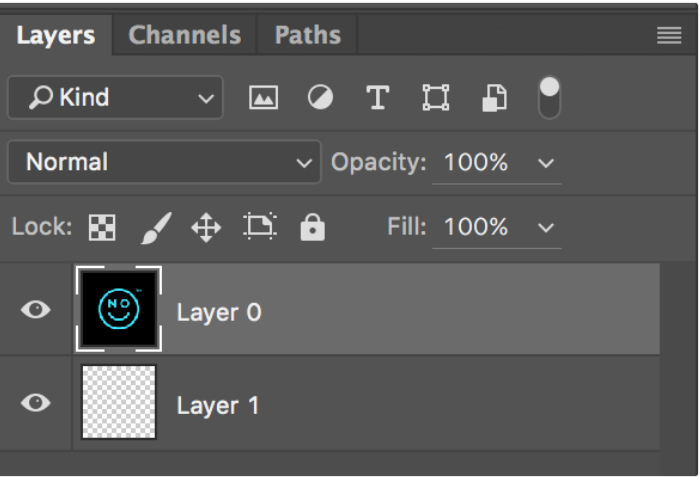Image resolution: width=700 pixels, height=477 pixels.
Task: Lock all with padlock icon
Action: point(313,228)
